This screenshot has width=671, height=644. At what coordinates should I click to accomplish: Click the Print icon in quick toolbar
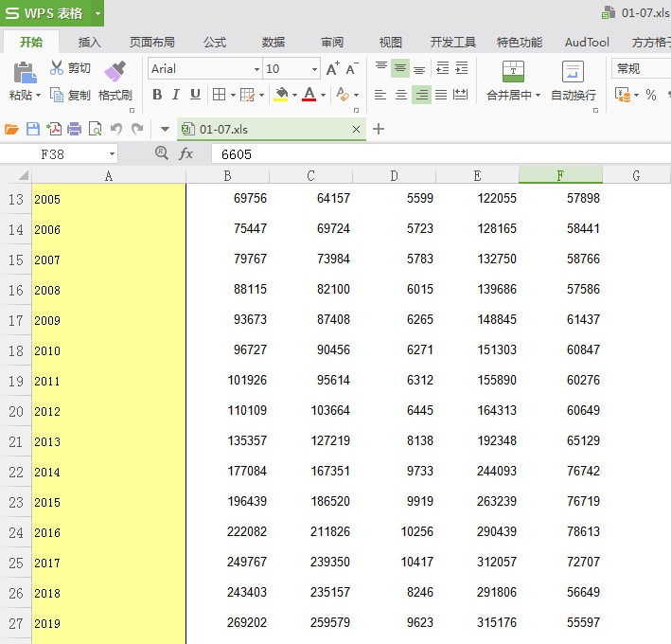[74, 129]
